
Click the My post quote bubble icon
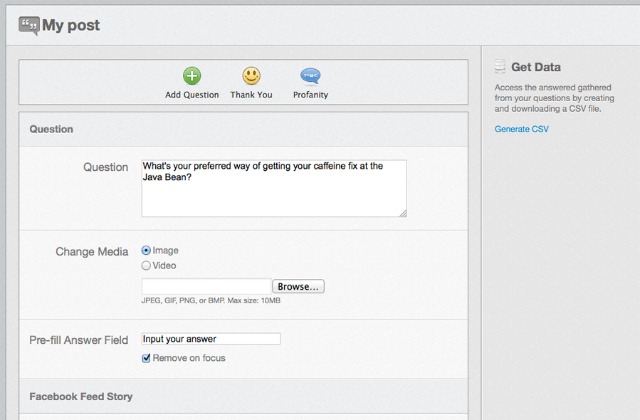pyautogui.click(x=29, y=26)
